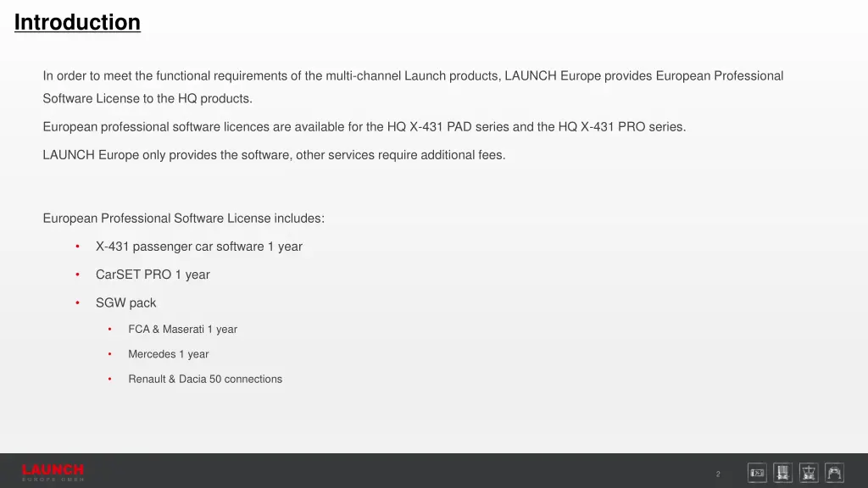Click the 'European Professional Software License includes:' line
The image size is (868, 488).
coord(184,219)
